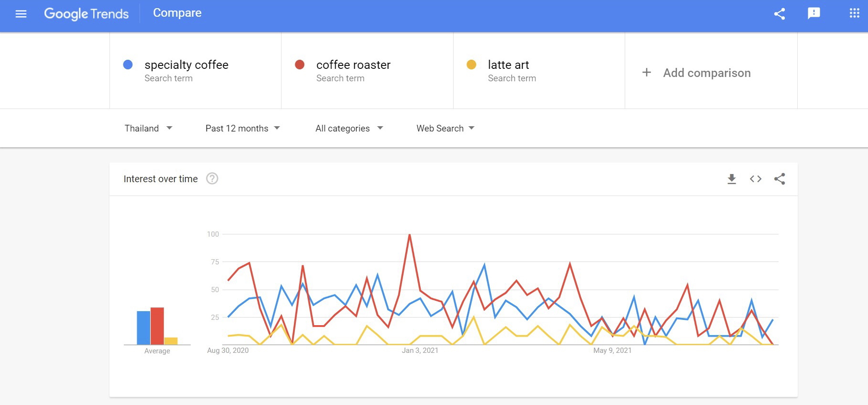
Task: Click the top header share icon
Action: 780,14
